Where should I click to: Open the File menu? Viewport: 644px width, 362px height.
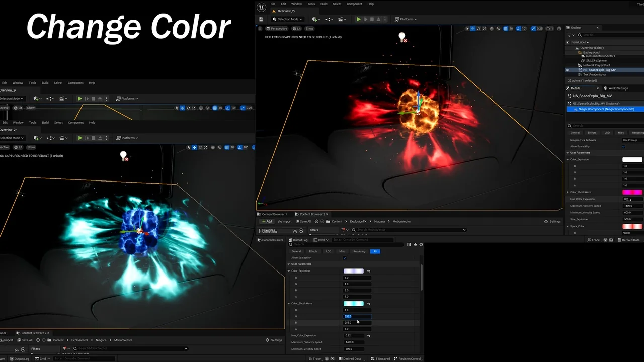tap(273, 4)
